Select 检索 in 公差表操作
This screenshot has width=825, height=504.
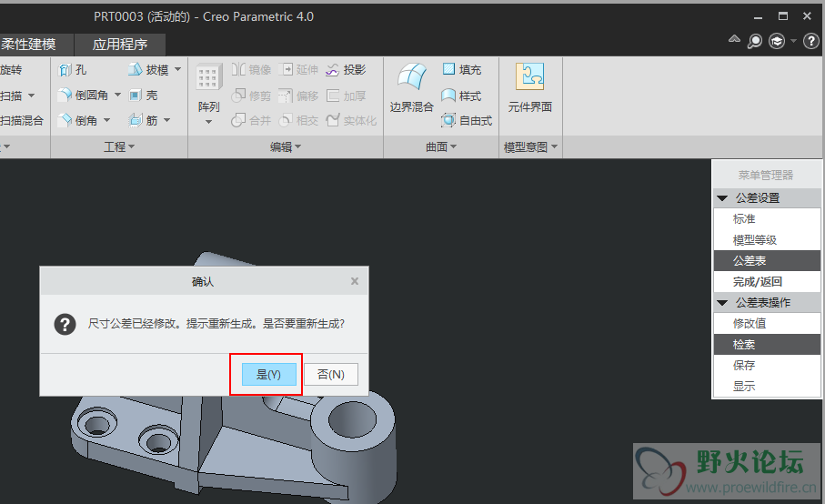[767, 345]
